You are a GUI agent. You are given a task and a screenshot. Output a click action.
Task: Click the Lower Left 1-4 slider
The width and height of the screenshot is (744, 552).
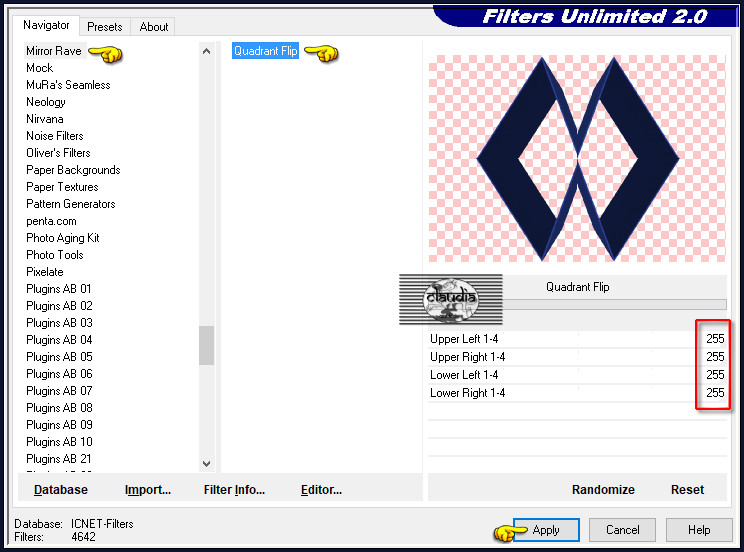point(577,375)
